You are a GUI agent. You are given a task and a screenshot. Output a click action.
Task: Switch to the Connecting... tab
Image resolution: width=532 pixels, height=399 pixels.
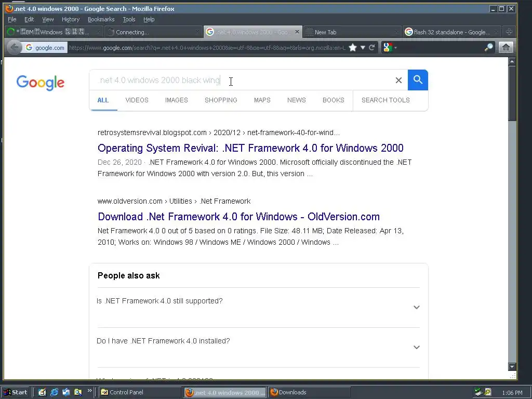153,32
